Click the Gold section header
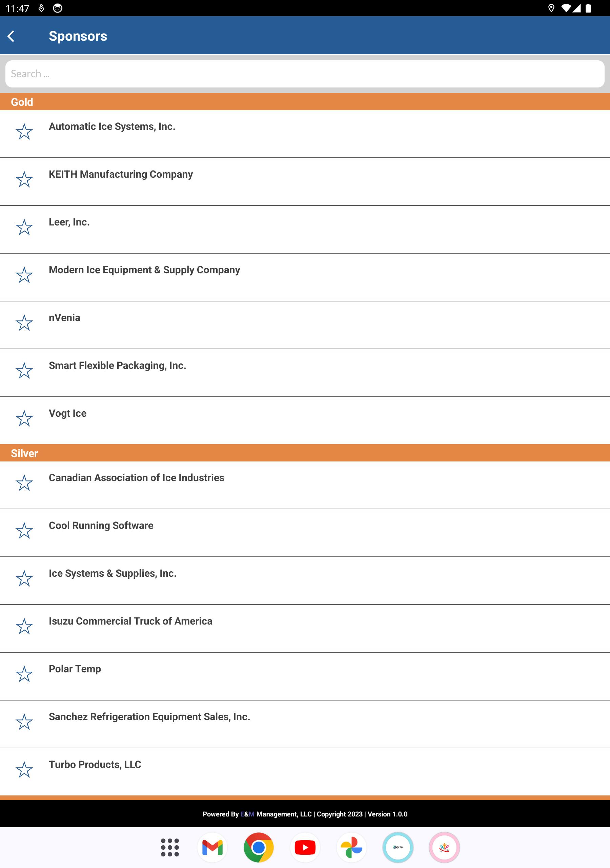The height and width of the screenshot is (868, 610). 305,102
